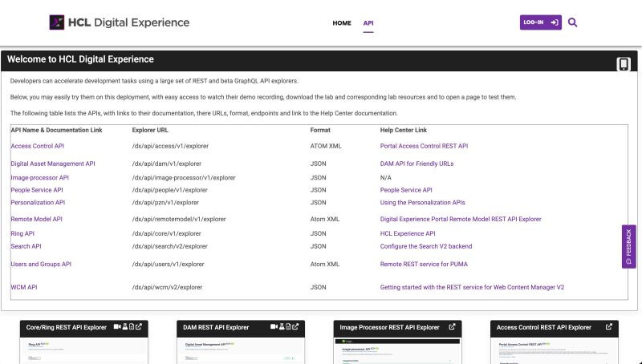Screen dimensions: 642x364
Task: Open Core/Ring API Explorer lab flask icon
Action: pos(125,327)
